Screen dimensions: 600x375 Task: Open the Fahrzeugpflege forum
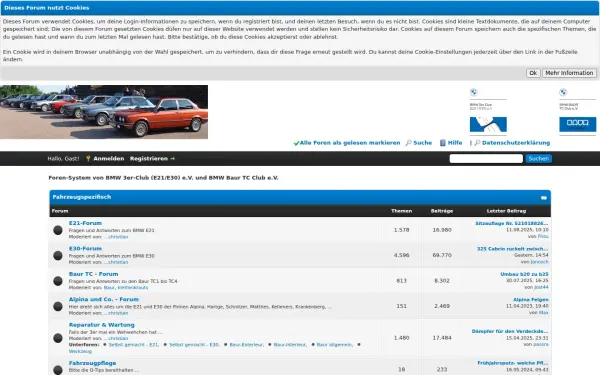(92, 363)
